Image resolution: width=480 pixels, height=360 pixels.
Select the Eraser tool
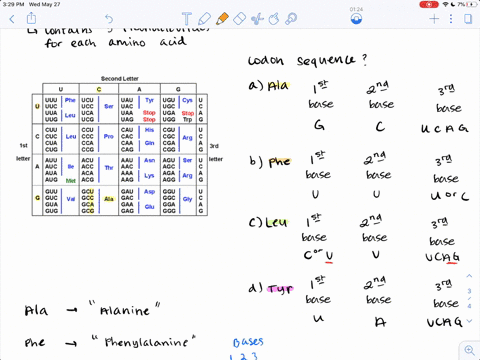pyautogui.click(x=239, y=19)
